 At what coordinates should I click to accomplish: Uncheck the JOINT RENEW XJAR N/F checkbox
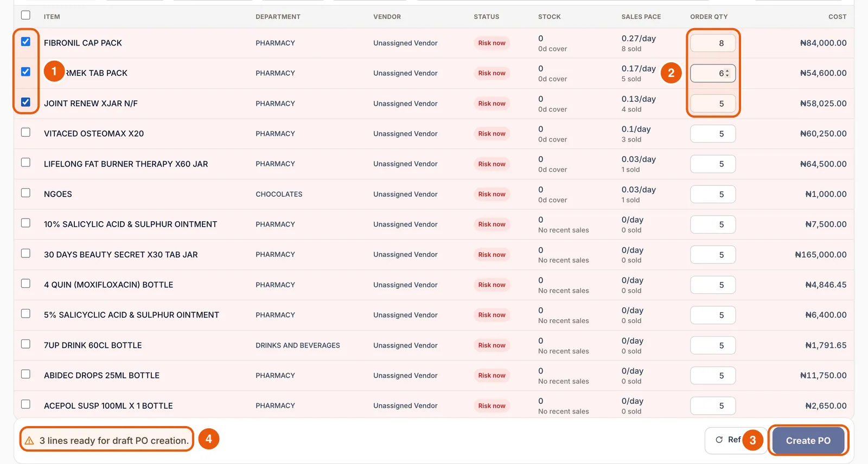[25, 102]
